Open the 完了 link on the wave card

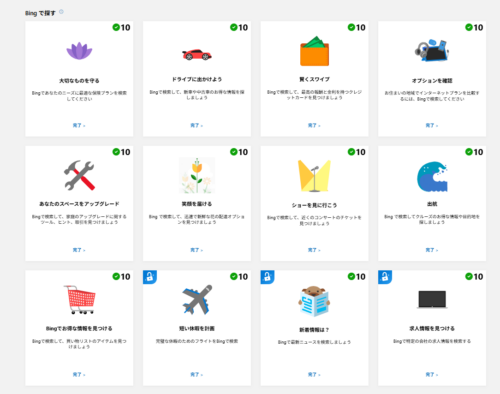[x=432, y=250]
